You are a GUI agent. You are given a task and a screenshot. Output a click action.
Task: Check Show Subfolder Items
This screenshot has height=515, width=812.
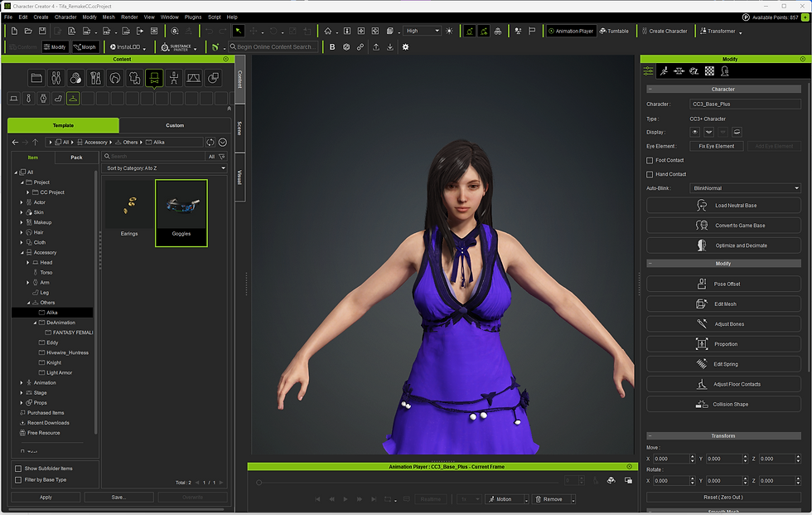pos(18,469)
